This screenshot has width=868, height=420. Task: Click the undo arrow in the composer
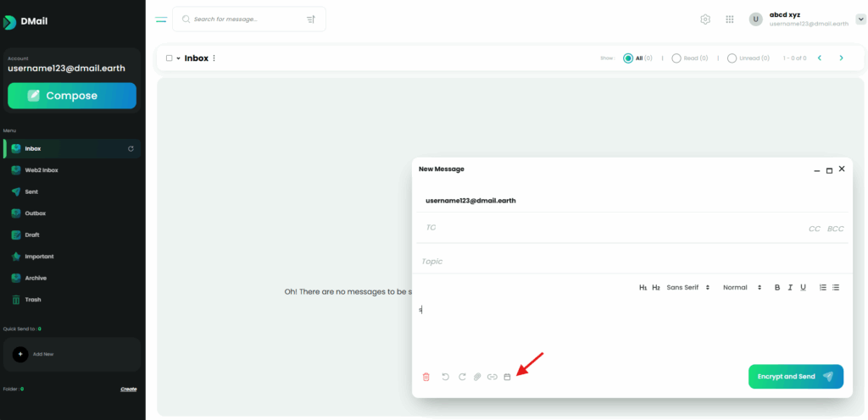click(446, 377)
